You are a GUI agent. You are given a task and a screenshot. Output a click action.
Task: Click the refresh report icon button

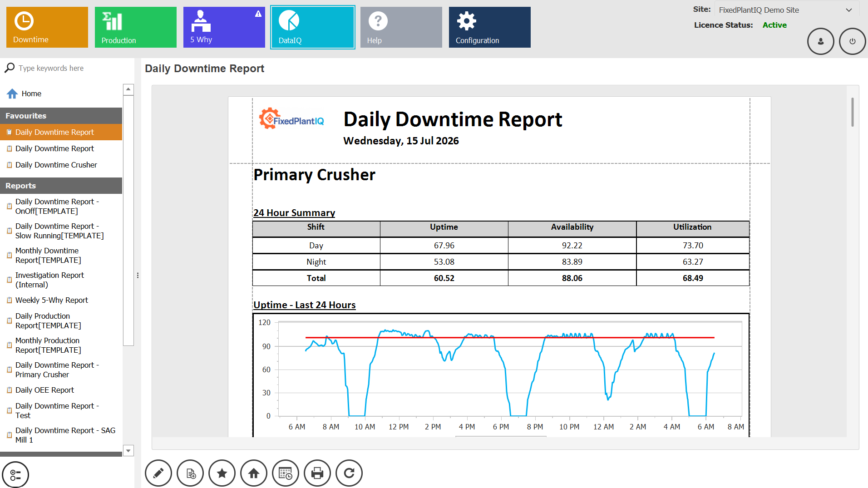[349, 473]
